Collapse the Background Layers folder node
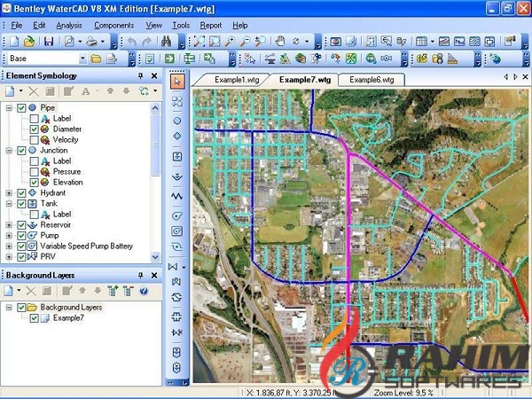The image size is (532, 399). (9, 308)
